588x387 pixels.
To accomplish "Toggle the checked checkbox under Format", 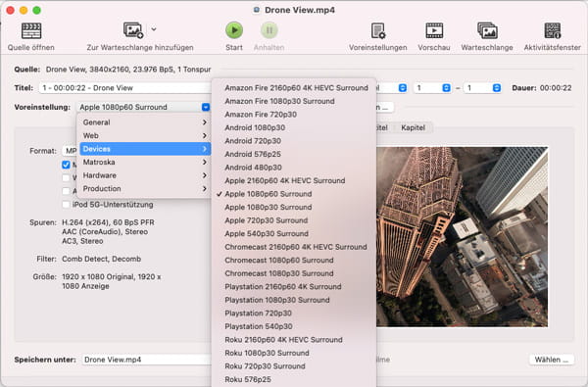I will pos(66,165).
